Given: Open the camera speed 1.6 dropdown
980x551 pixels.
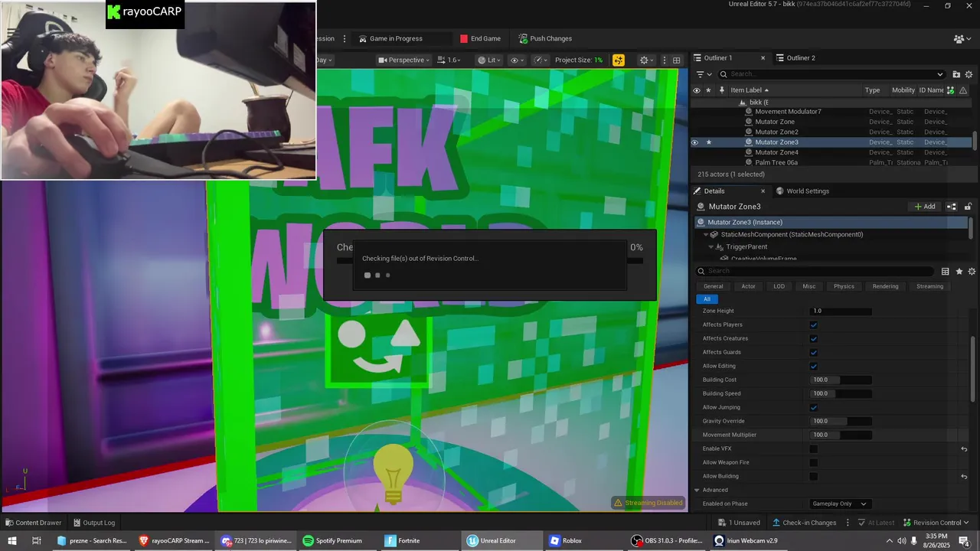Looking at the screenshot, I should [449, 60].
